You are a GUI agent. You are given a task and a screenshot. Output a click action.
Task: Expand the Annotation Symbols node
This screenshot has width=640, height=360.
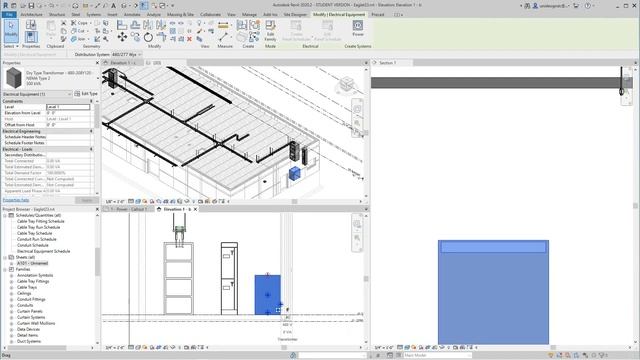pos(11,276)
